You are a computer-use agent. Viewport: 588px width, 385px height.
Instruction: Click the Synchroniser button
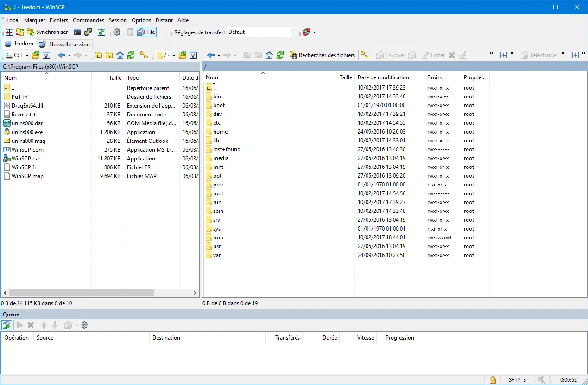pos(47,32)
